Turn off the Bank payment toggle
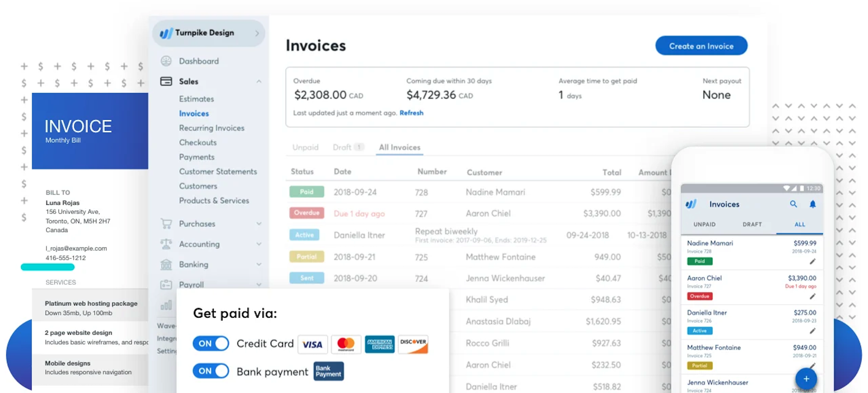 click(x=211, y=371)
